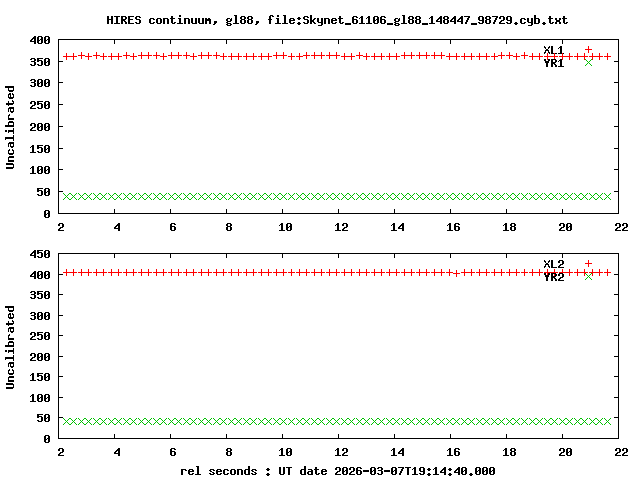Click the 450 tick label on bottom plot
This screenshot has height=480, width=640.
[40, 253]
